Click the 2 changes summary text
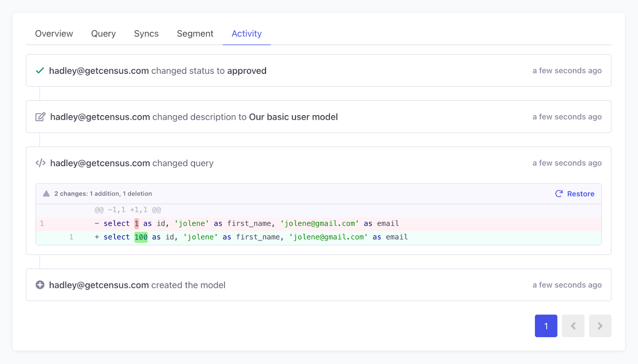 [x=103, y=193]
